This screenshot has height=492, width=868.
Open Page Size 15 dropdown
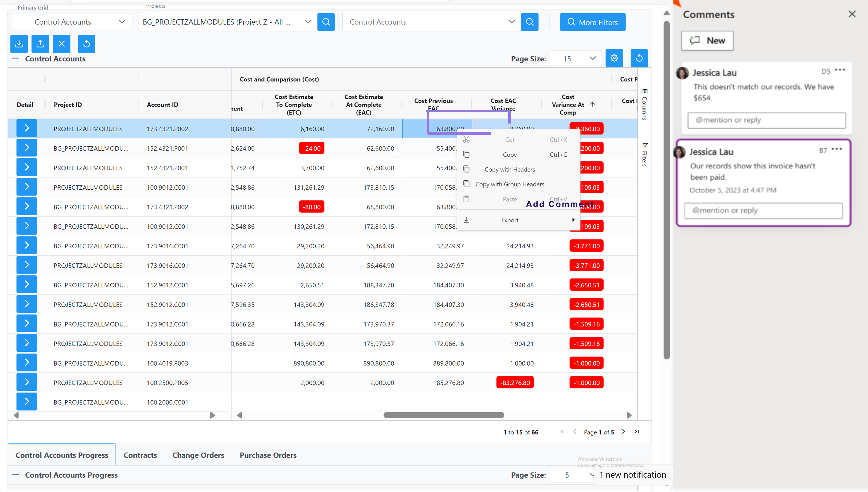coord(575,58)
